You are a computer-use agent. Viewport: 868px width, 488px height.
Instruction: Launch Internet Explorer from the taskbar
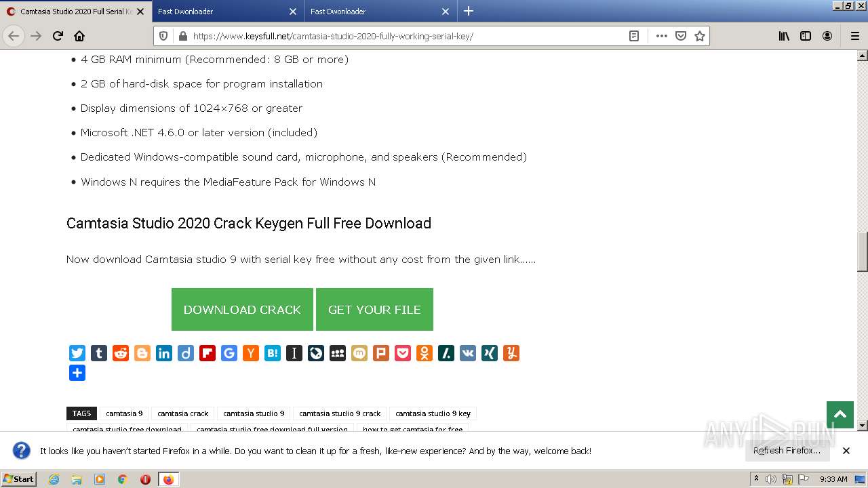tap(54, 479)
